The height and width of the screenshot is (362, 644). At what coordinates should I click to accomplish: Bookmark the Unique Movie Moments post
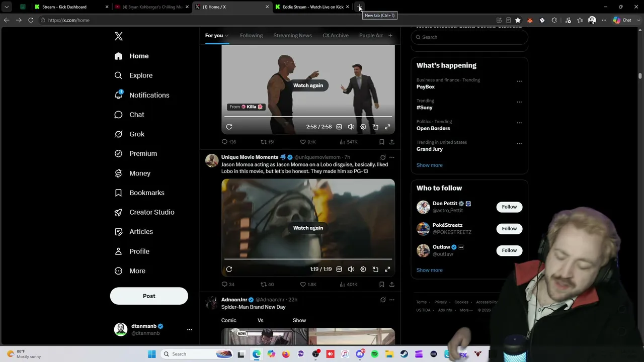pyautogui.click(x=382, y=285)
